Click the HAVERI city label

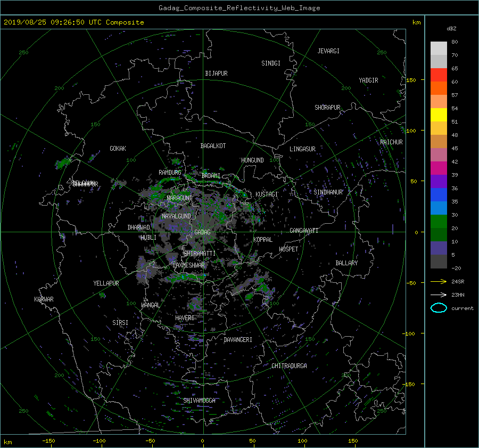coord(185,318)
